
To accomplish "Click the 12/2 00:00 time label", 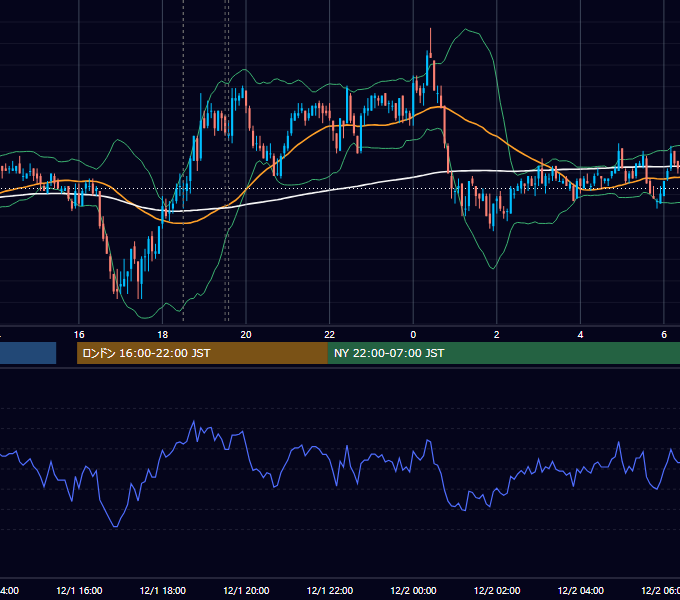I will click(413, 590).
